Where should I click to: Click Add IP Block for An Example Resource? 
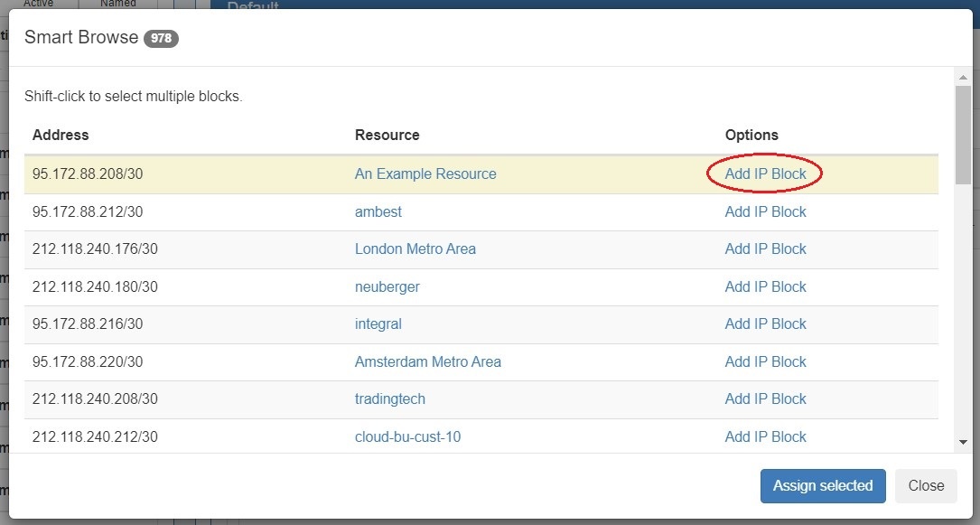tap(765, 174)
